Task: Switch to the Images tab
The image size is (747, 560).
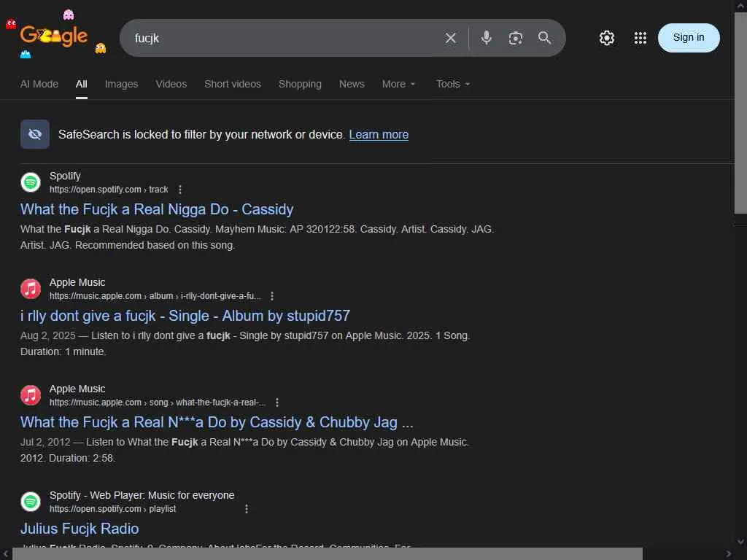Action: click(x=121, y=84)
